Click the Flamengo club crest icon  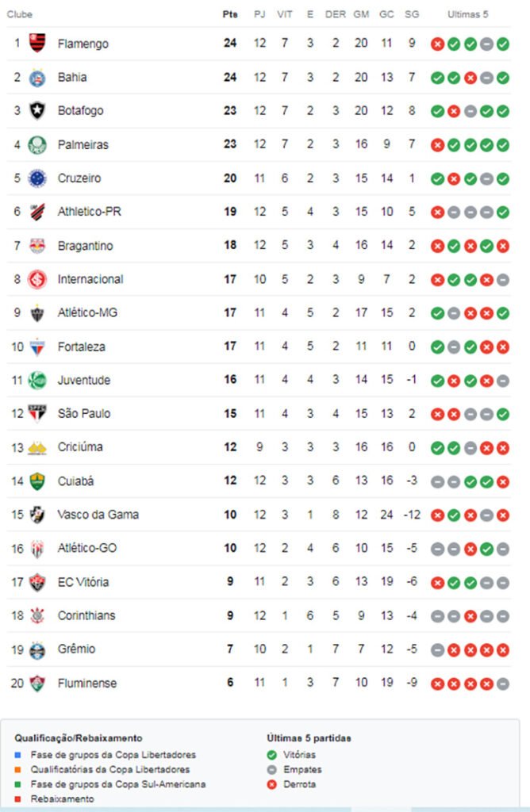(37, 43)
